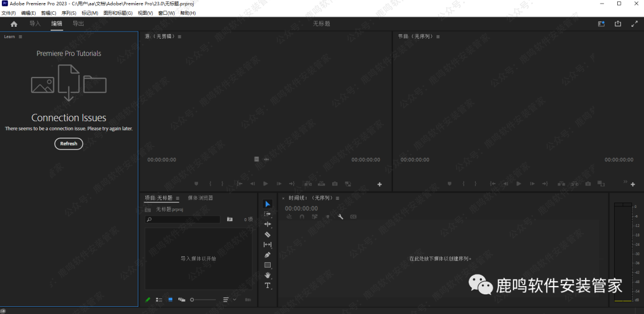Click Source monitor Play button
This screenshot has height=314, width=644.
[x=266, y=184]
